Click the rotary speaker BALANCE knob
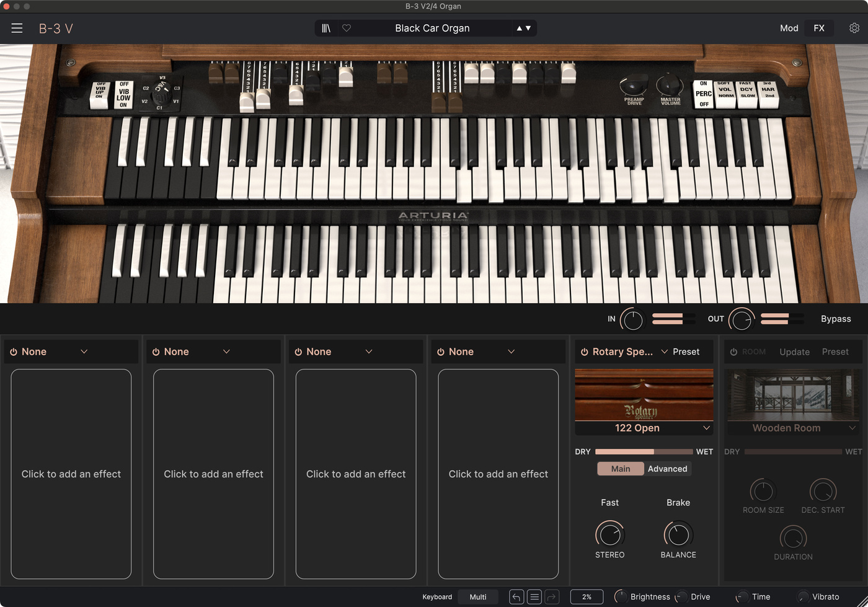Screen dimensions: 868x607 pos(678,534)
